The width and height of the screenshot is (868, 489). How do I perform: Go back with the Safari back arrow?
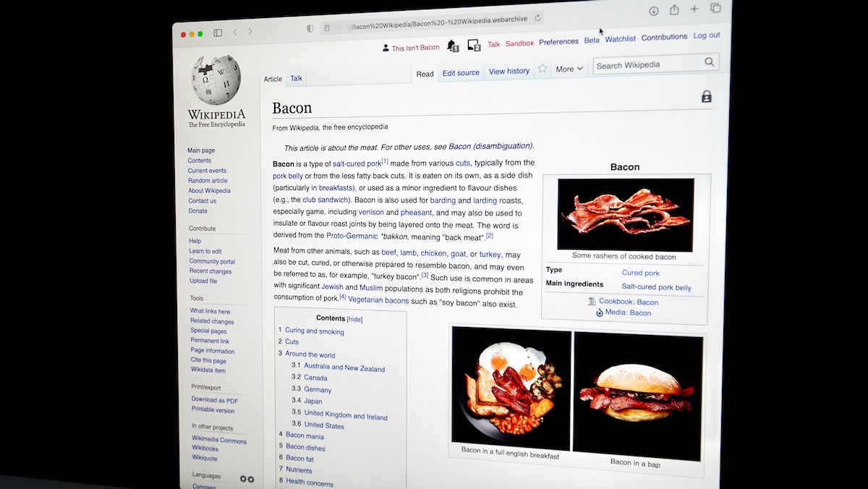(x=235, y=32)
